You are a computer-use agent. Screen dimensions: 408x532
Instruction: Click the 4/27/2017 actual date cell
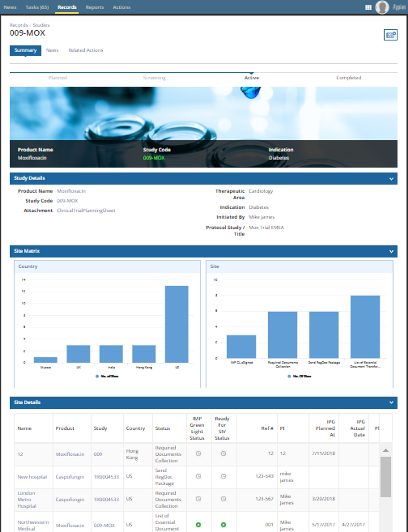[353, 525]
